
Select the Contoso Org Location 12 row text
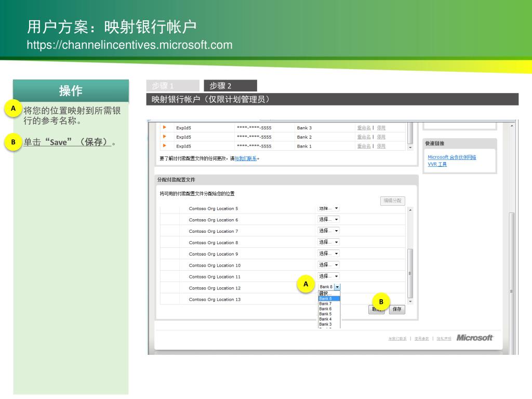pyautogui.click(x=215, y=288)
